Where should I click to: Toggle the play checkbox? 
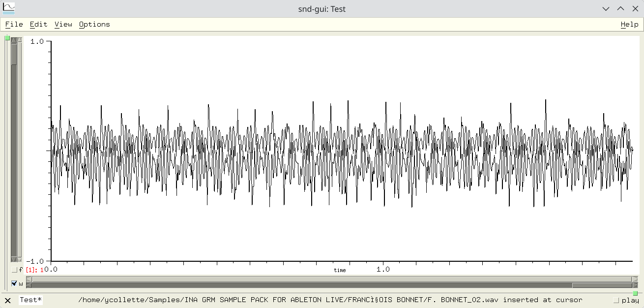point(616,300)
